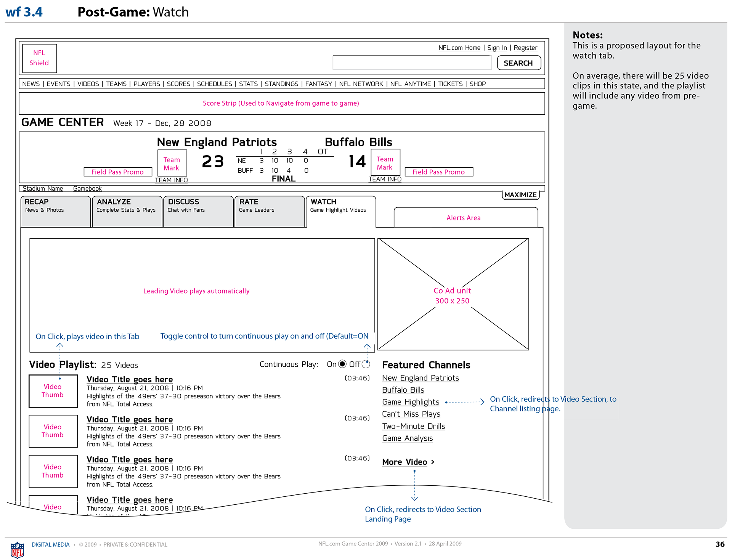Open STANDINGS in navigation bar
This screenshot has height=560, width=732.
click(281, 84)
